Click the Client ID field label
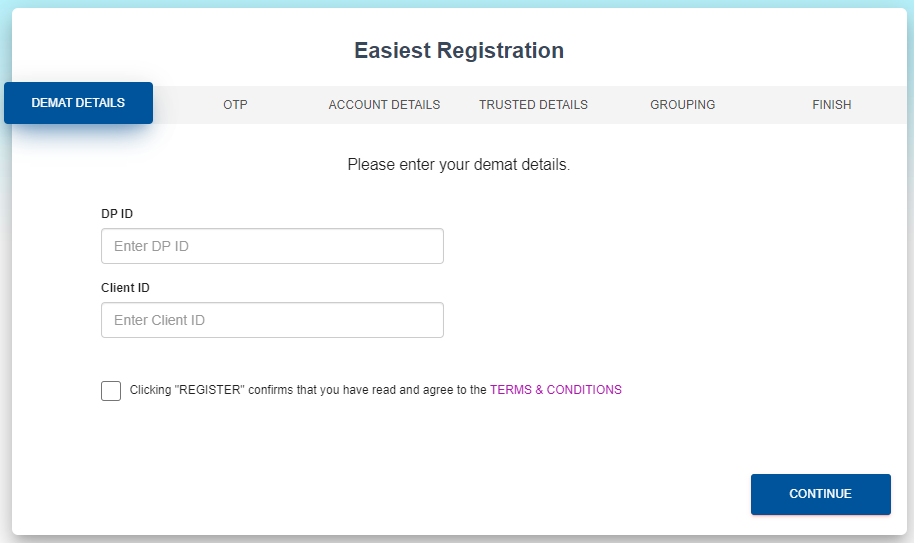Image resolution: width=914 pixels, height=543 pixels. tap(125, 288)
